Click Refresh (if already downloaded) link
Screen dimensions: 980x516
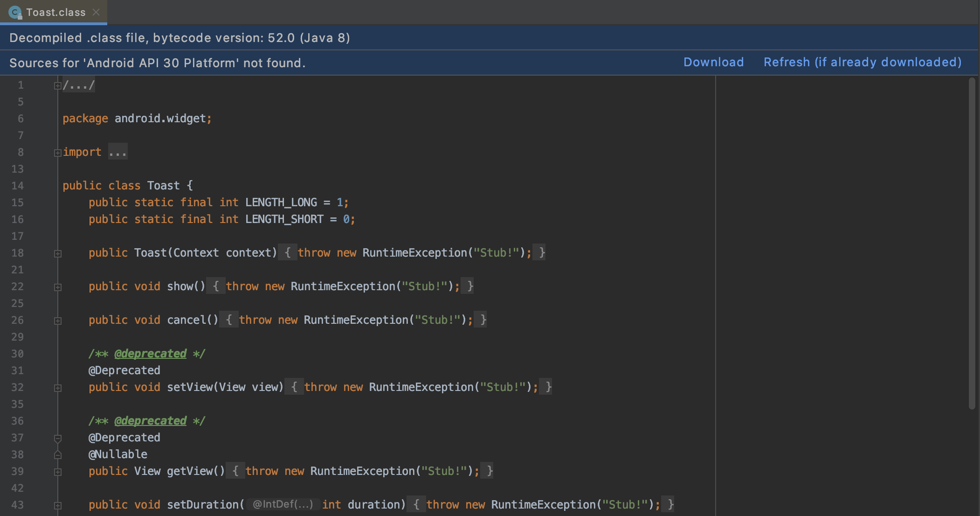click(862, 62)
